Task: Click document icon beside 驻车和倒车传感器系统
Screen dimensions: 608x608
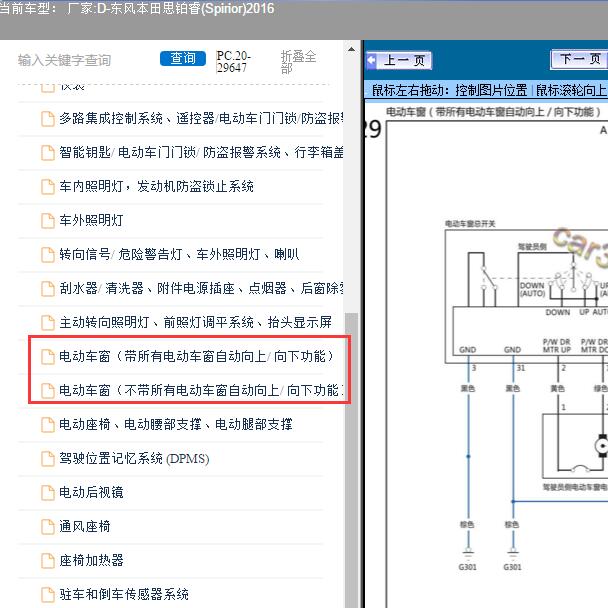Action: pos(48,595)
